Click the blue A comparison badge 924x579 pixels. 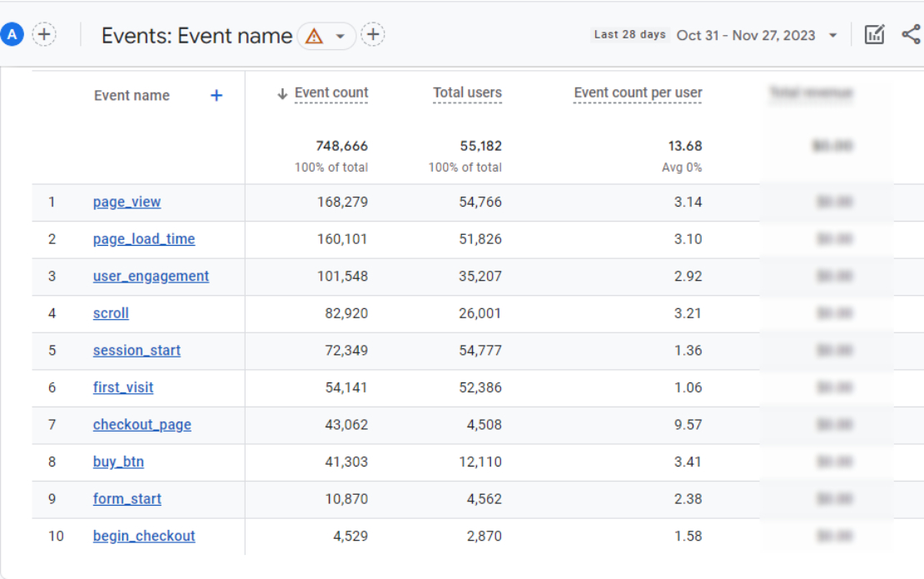coord(12,35)
